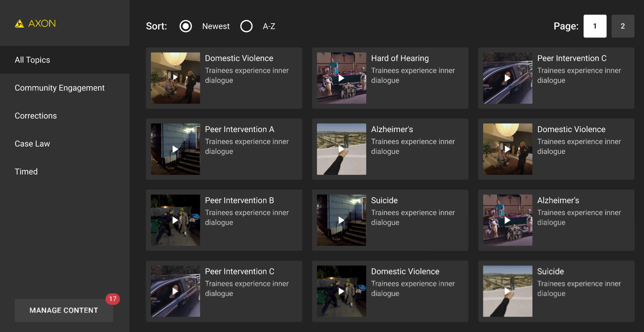Click the red 17 notification badge

[113, 299]
